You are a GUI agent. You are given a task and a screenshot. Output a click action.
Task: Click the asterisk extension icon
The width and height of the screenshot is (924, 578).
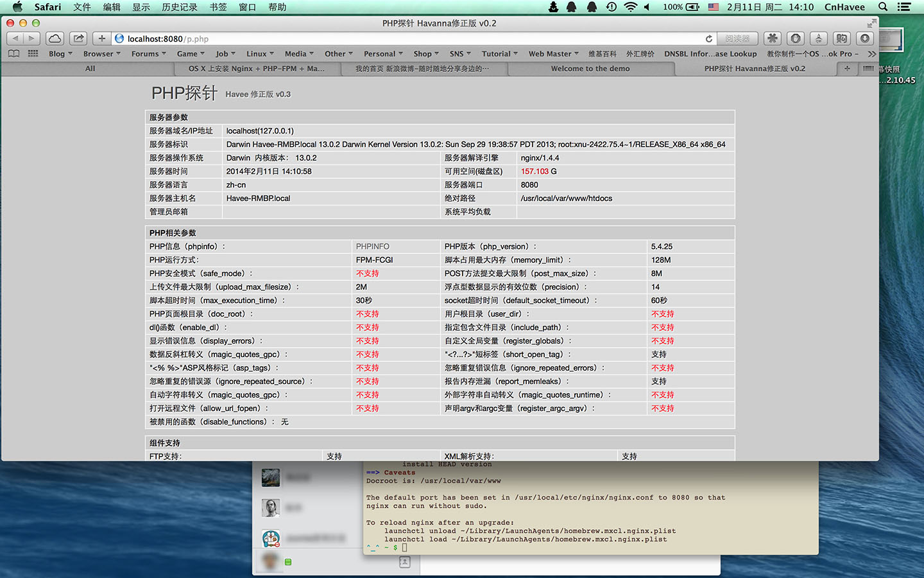(773, 39)
